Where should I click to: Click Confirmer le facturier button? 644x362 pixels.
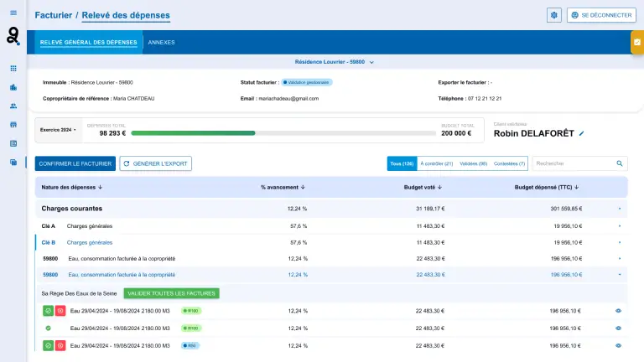pos(75,163)
